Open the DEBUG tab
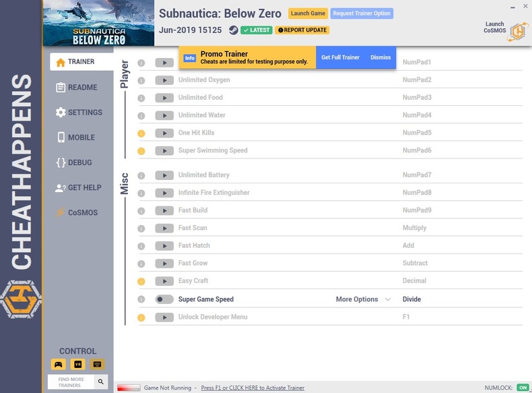This screenshot has width=532, height=393. [x=74, y=162]
